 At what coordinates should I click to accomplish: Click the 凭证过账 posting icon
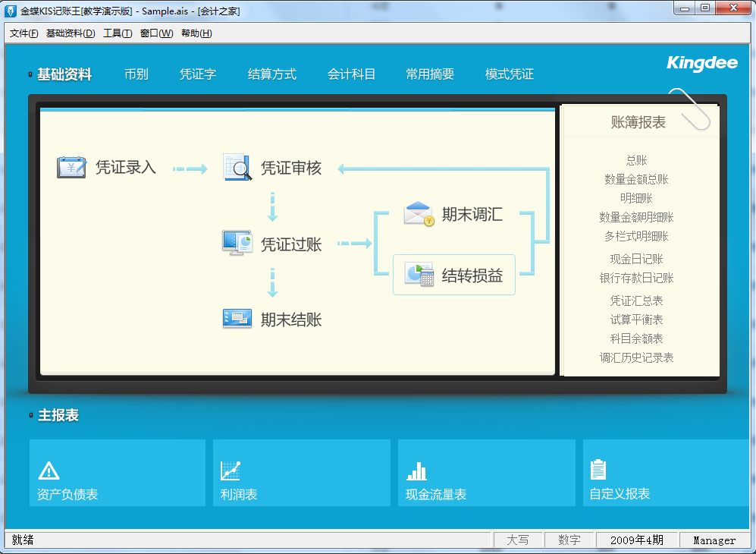237,244
